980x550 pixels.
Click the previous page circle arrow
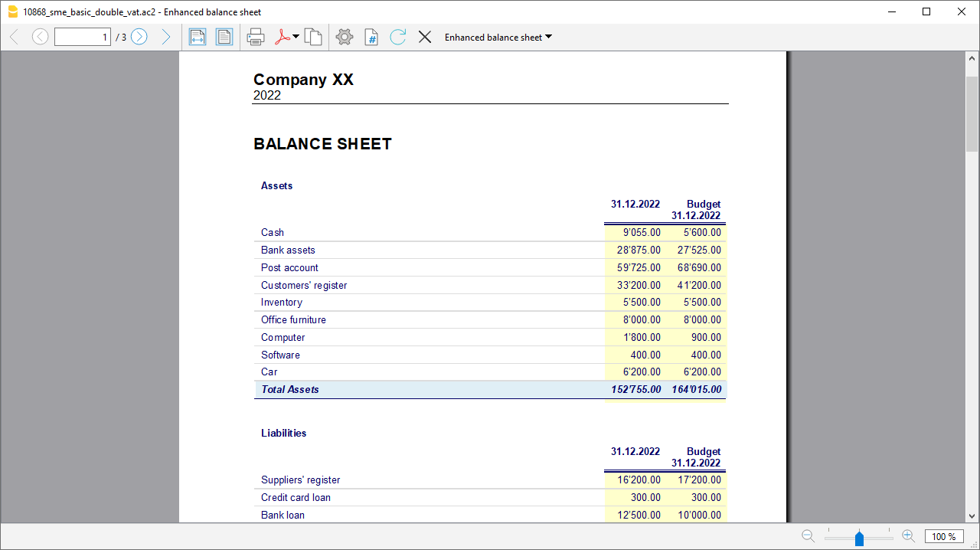tap(40, 37)
